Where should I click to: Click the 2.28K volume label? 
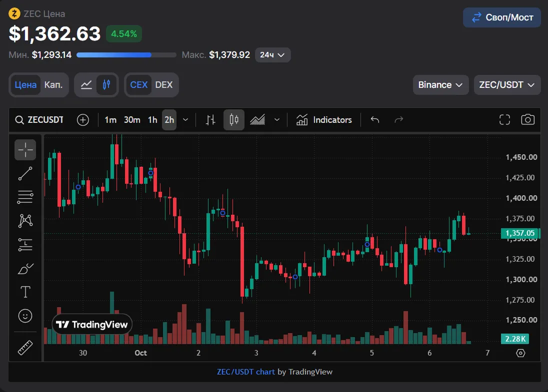[x=515, y=339]
